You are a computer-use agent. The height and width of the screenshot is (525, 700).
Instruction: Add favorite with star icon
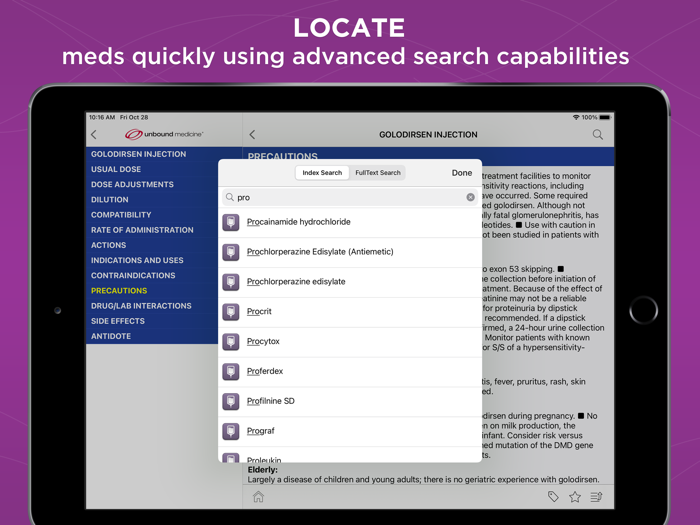[575, 496]
